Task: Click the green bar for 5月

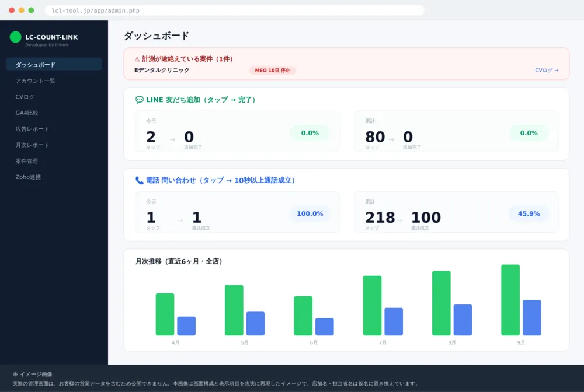Action: [234, 310]
